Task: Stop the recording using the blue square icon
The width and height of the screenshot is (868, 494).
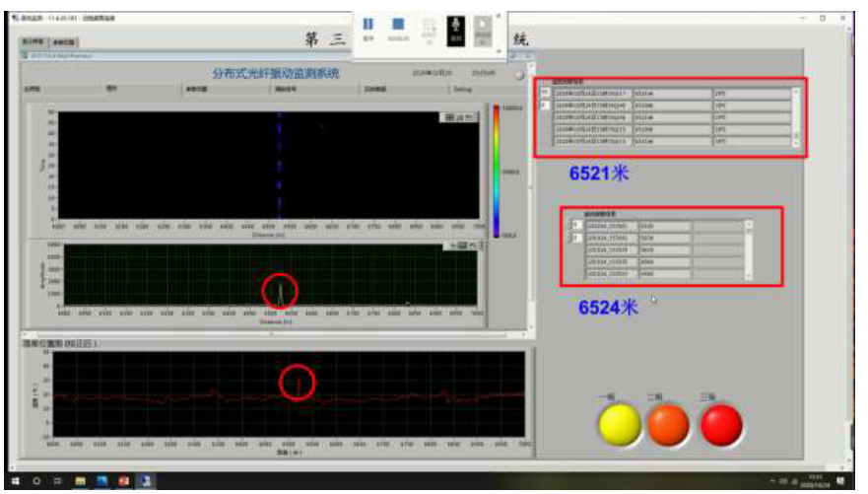Action: (x=398, y=24)
